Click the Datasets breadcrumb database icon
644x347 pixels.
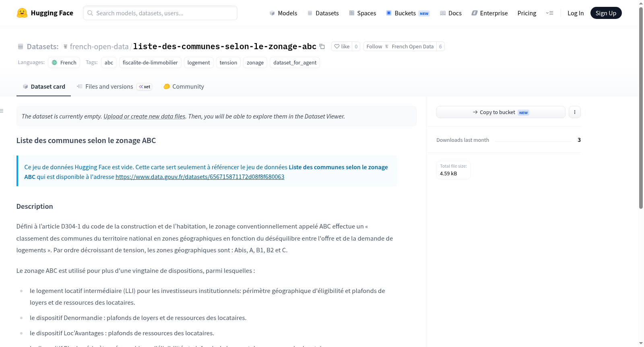[21, 46]
